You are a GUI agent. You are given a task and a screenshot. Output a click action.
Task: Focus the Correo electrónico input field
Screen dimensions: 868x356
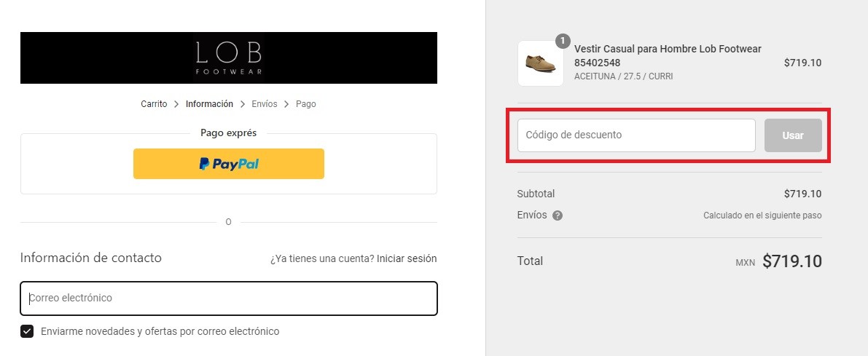[x=229, y=298]
